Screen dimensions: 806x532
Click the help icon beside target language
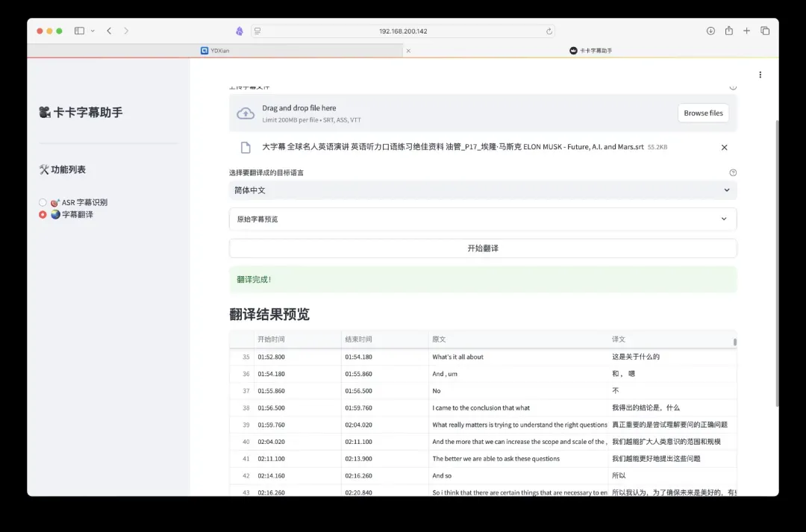coord(733,172)
